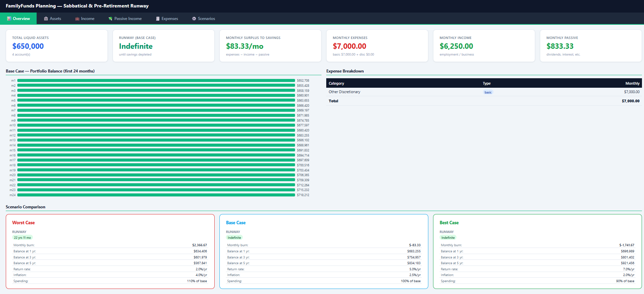Click the Monthly Passive $833.33 value

[x=560, y=46]
